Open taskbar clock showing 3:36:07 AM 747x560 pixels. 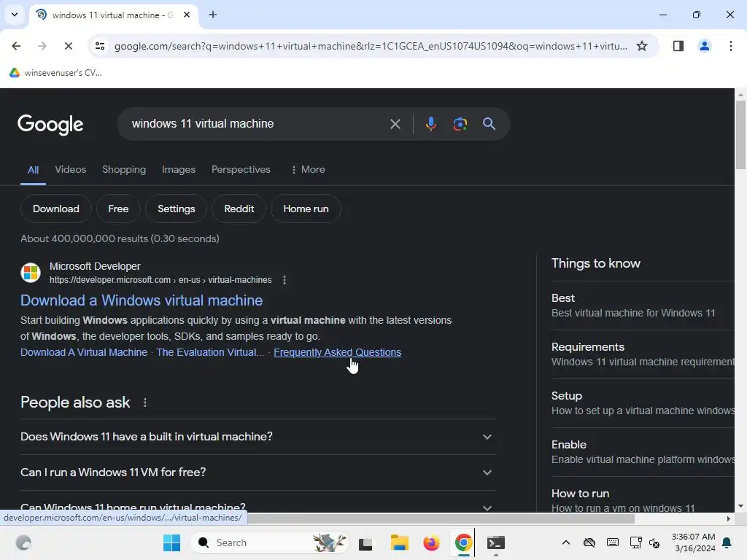693,542
